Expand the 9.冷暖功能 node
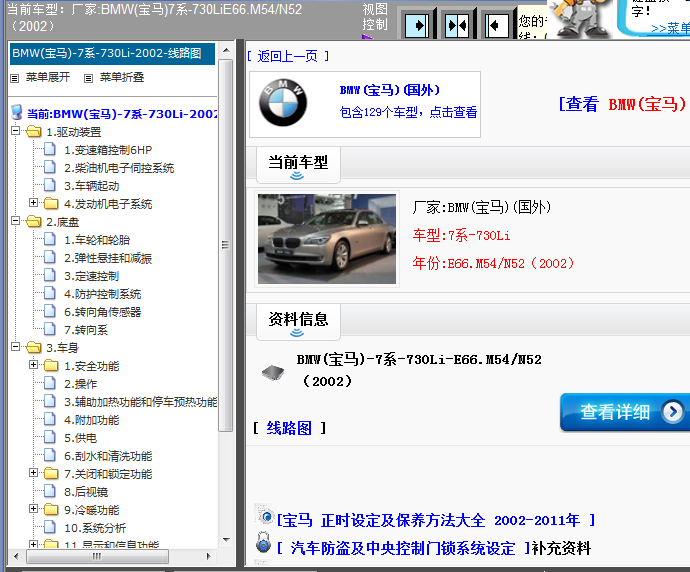Viewport: 690px width, 572px height. click(33, 509)
